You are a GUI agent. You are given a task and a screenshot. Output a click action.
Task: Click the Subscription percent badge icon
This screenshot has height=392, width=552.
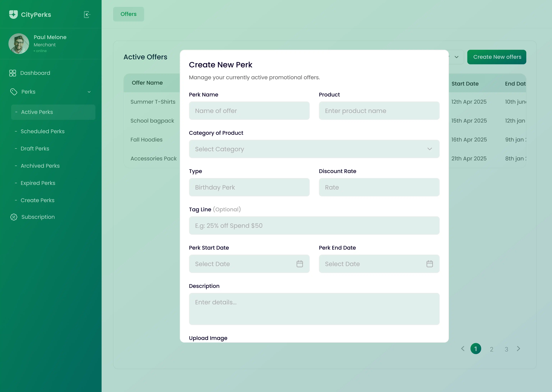pos(14,217)
